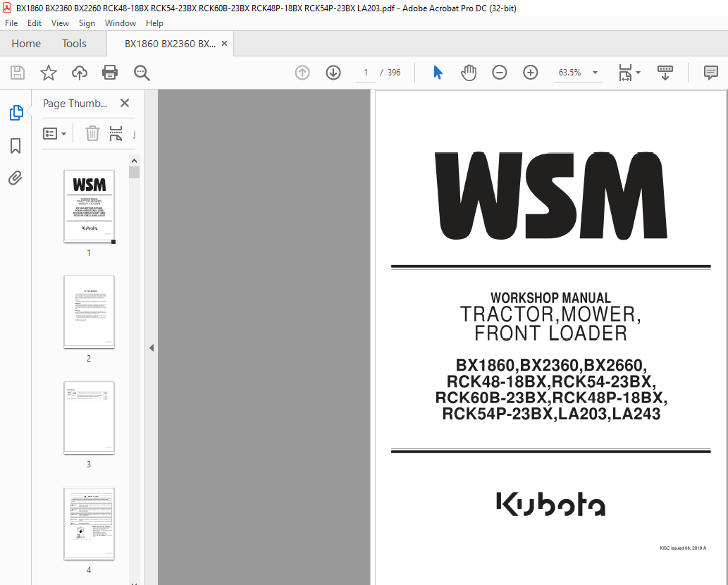Viewport: 728px width, 585px height.
Task: Expand fit page options arrow
Action: tap(638, 73)
